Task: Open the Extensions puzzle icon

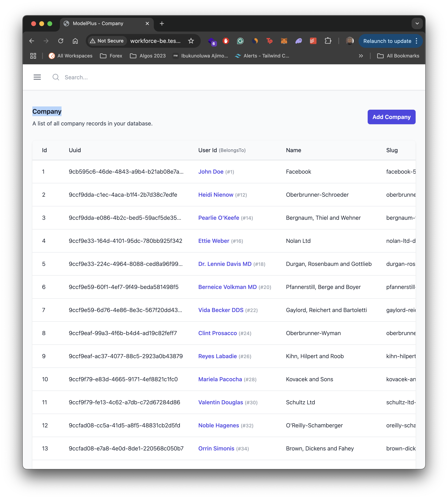Action: 328,41
